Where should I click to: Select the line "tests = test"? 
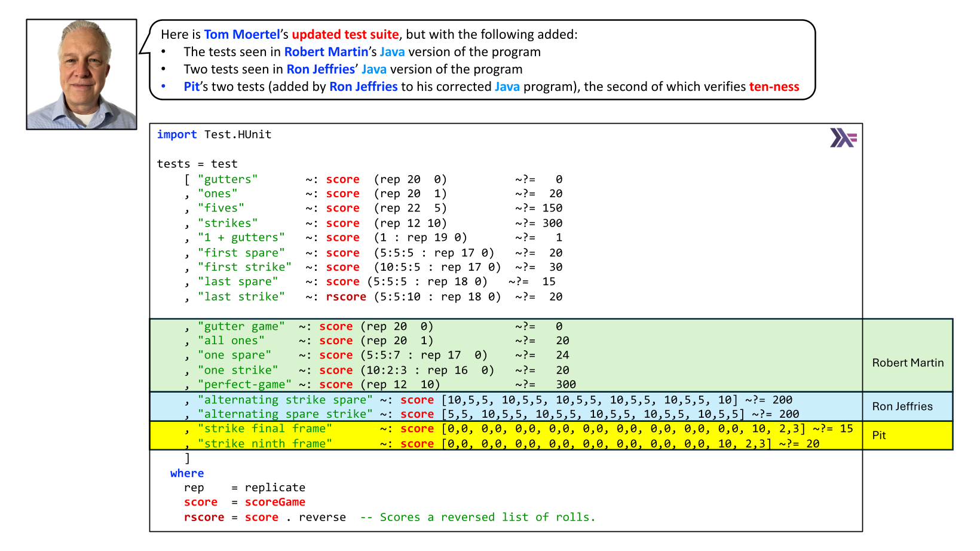(x=197, y=164)
